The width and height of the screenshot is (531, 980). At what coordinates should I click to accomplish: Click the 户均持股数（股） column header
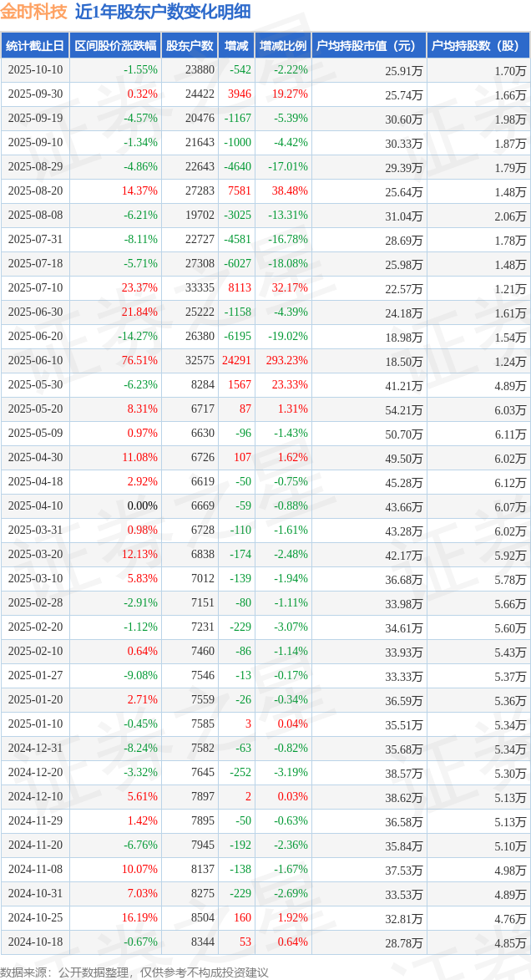(478, 46)
